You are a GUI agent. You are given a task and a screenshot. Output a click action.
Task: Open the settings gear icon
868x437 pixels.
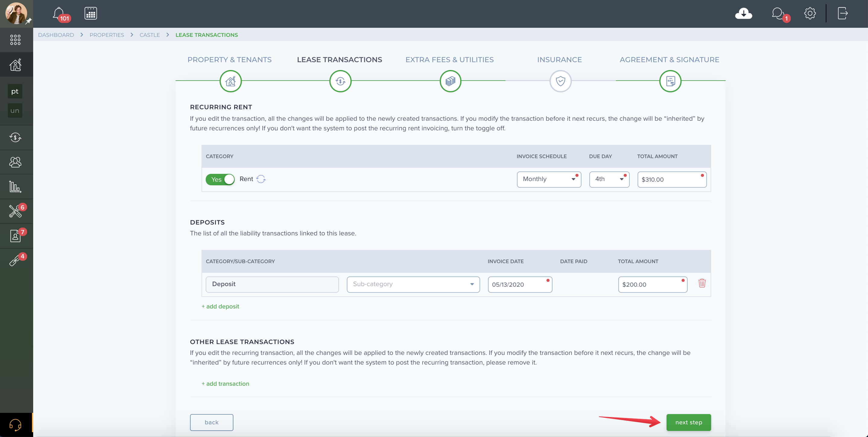pyautogui.click(x=810, y=14)
